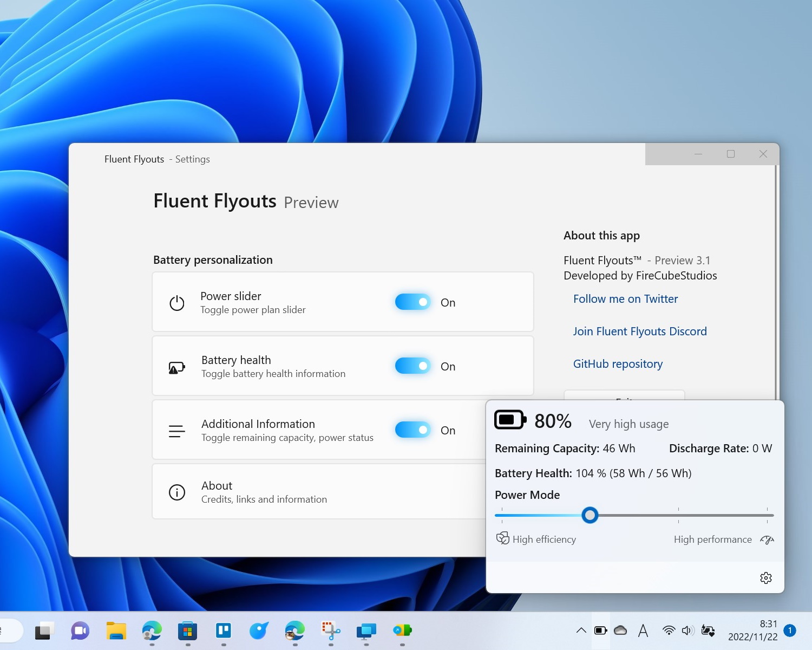812x650 pixels.
Task: Click "Remaining Capacity: 46 Wh" in flyout
Action: 565,448
